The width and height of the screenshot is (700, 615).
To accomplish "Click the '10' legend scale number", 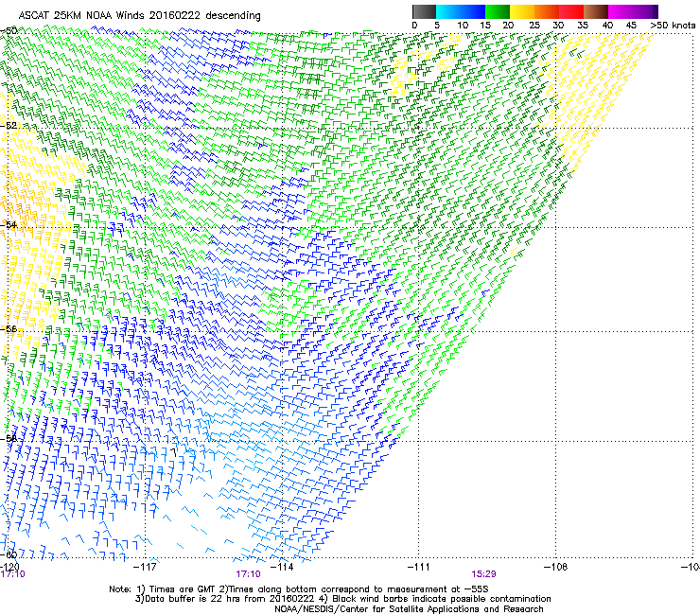I will coord(463,26).
